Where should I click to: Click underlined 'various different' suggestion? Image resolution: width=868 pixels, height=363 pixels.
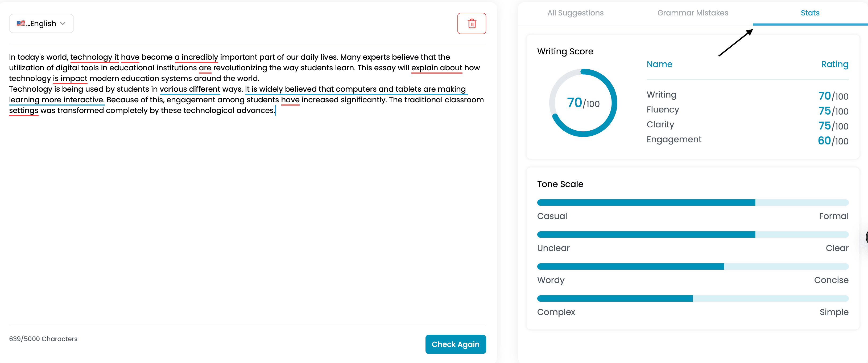coord(190,89)
